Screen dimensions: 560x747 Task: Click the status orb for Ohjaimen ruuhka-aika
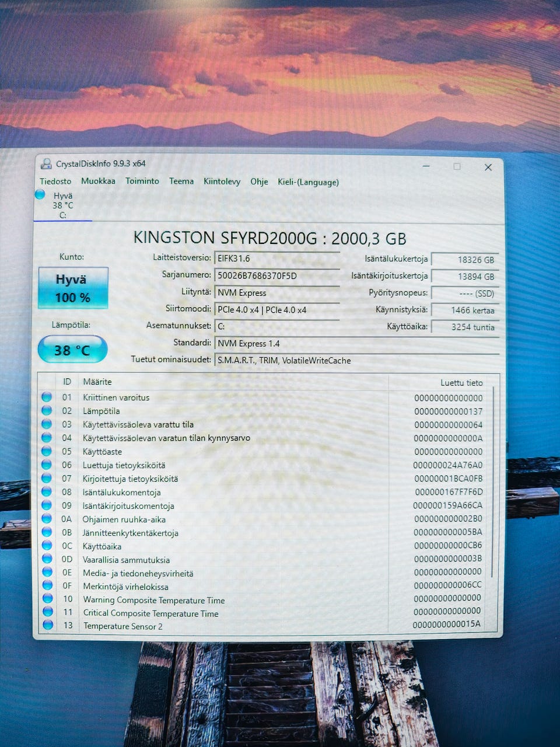[x=47, y=519]
